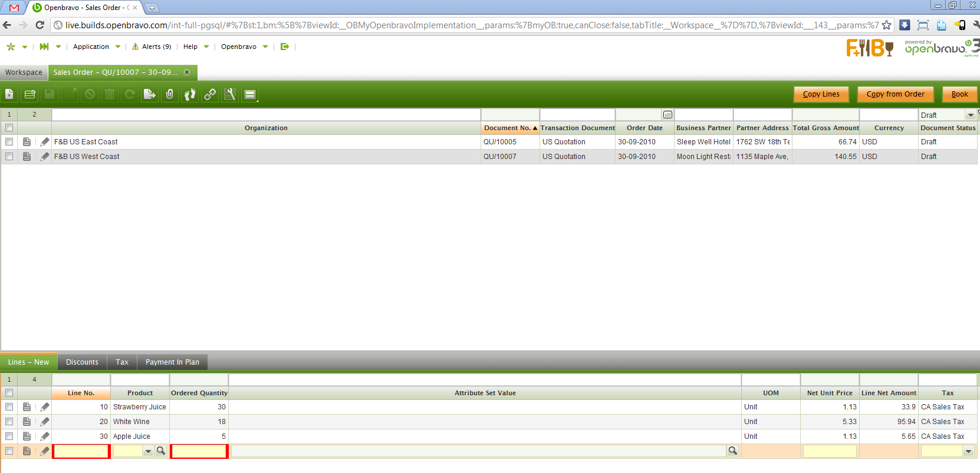Switch to the Workspace tab
The width and height of the screenshot is (980, 473).
coord(24,72)
